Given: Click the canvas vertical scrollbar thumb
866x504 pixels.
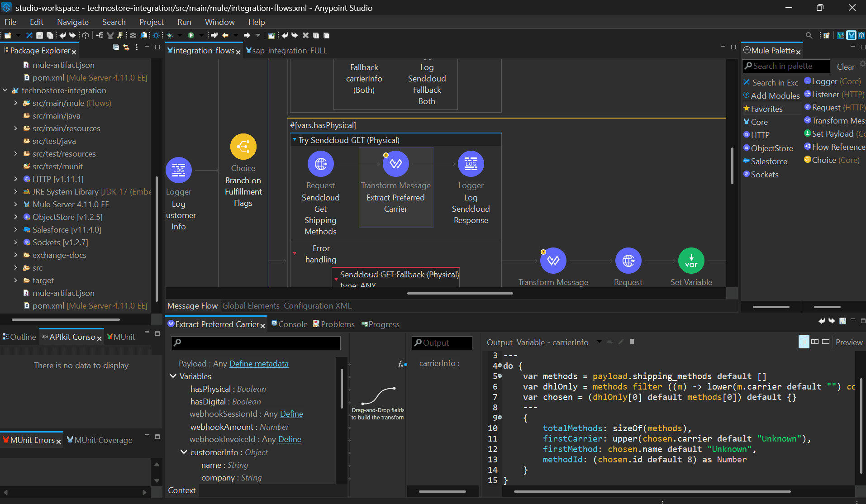Looking at the screenshot, I should (x=732, y=166).
